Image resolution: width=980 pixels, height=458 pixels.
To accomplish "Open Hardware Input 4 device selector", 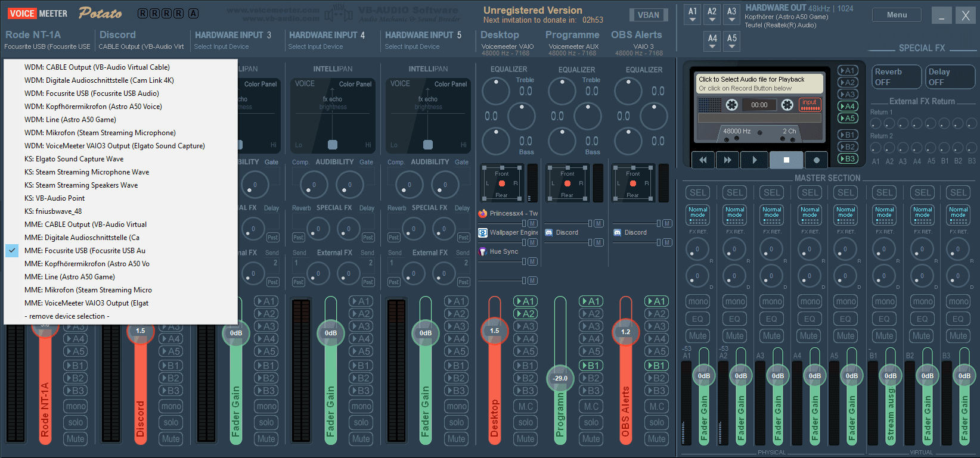I will [x=315, y=46].
